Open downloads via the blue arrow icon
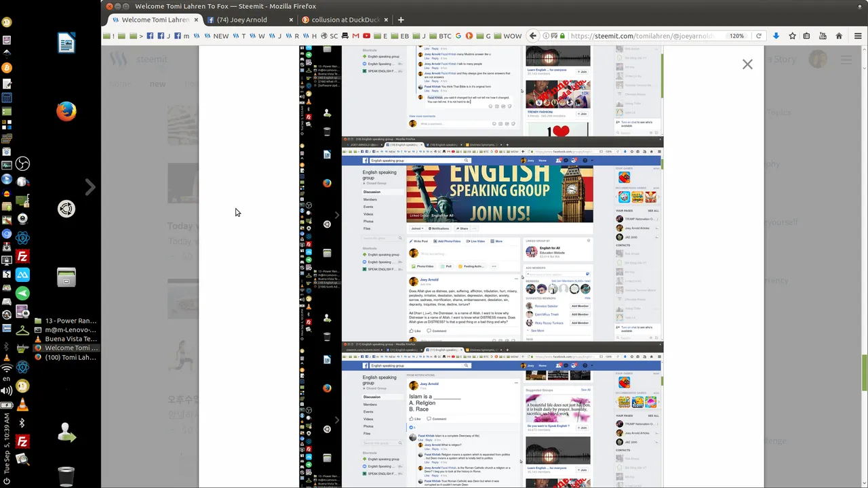The width and height of the screenshot is (868, 488). pos(776,36)
